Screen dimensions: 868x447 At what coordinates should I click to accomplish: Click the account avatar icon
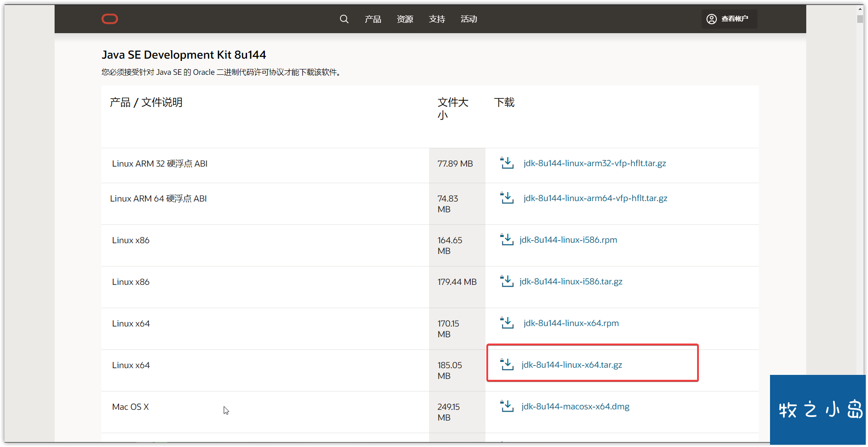point(711,19)
